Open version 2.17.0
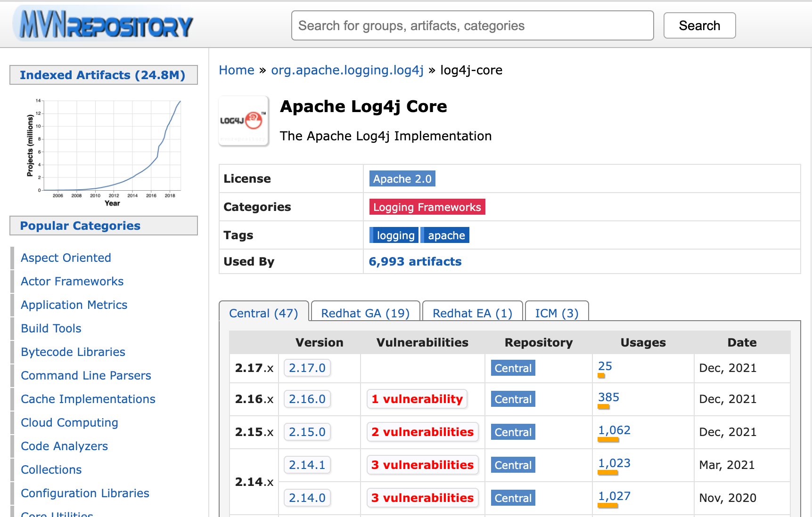The width and height of the screenshot is (812, 517). pyautogui.click(x=307, y=368)
